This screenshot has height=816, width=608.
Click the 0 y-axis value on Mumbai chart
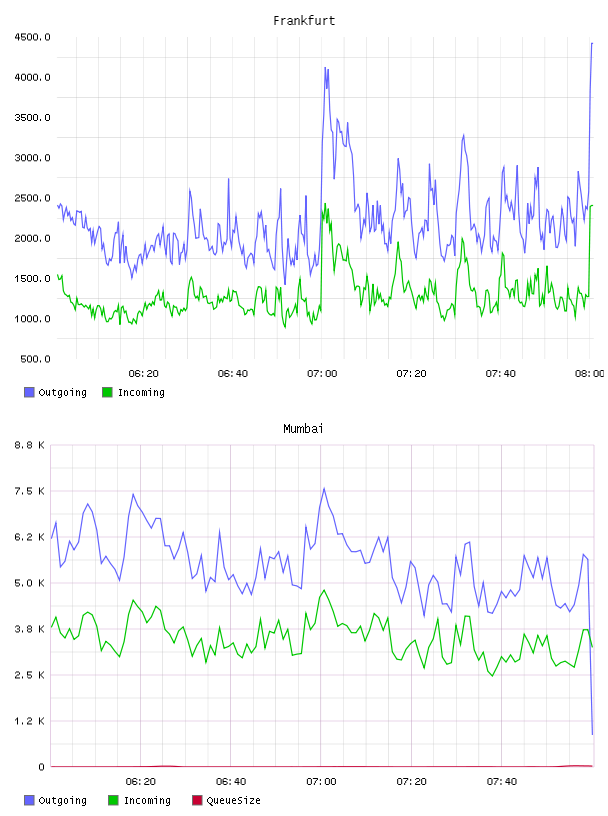[42, 767]
